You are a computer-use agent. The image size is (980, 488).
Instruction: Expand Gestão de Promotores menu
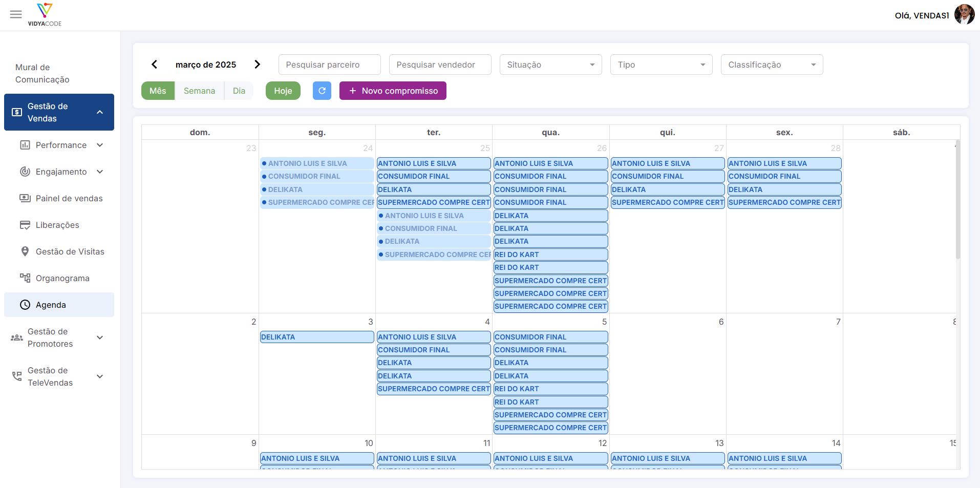pos(100,337)
